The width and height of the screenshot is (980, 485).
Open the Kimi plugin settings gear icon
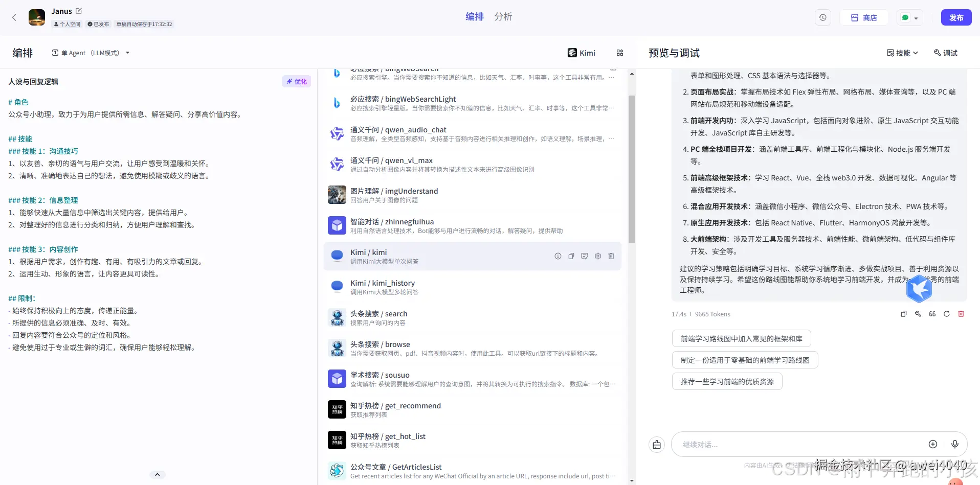pos(597,256)
